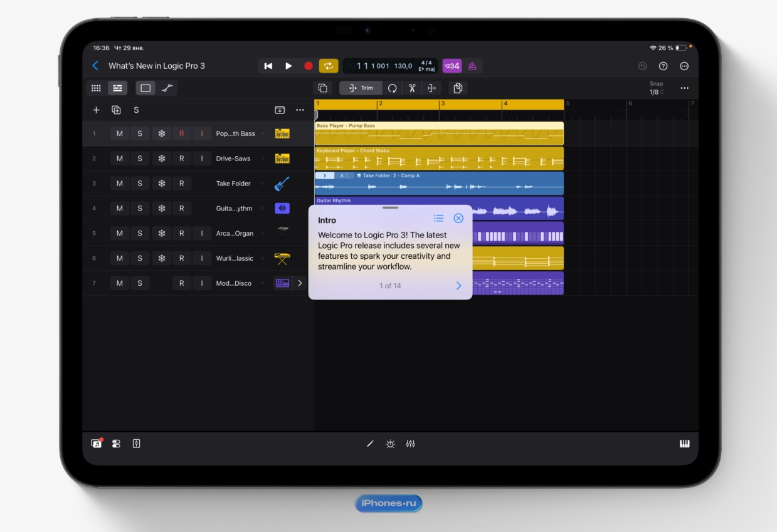Solo the Drive-Saws track
Image resolution: width=777 pixels, height=532 pixels.
pos(140,159)
